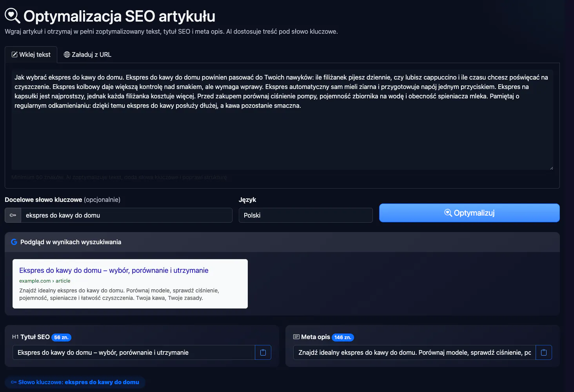The image size is (574, 392).
Task: Click the Optymalizuj button
Action: [x=469, y=213]
